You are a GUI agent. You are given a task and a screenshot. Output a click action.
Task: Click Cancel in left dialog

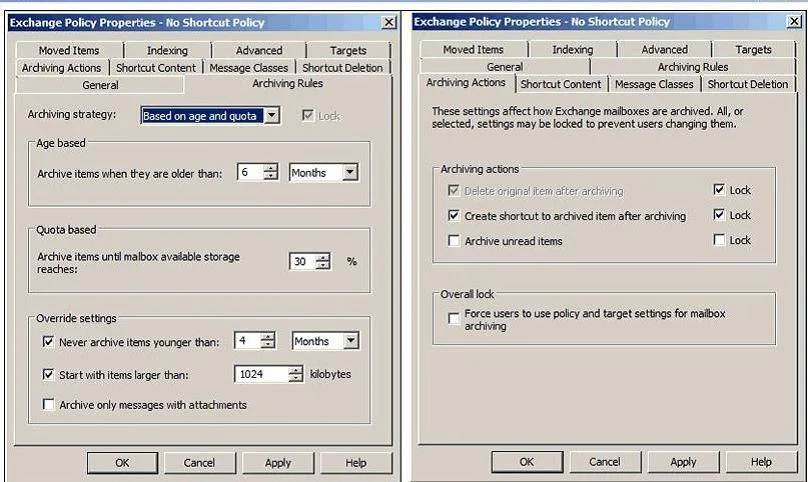[x=199, y=462]
